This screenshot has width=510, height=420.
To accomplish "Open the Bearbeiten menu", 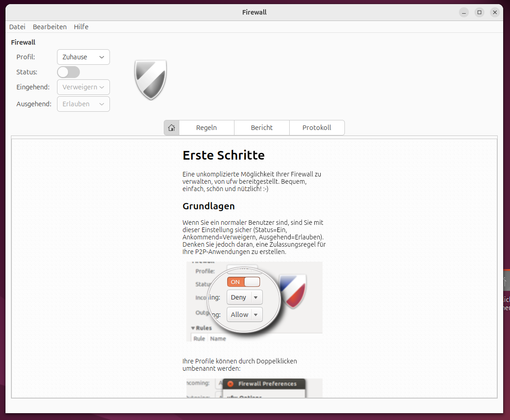I will click(x=50, y=26).
